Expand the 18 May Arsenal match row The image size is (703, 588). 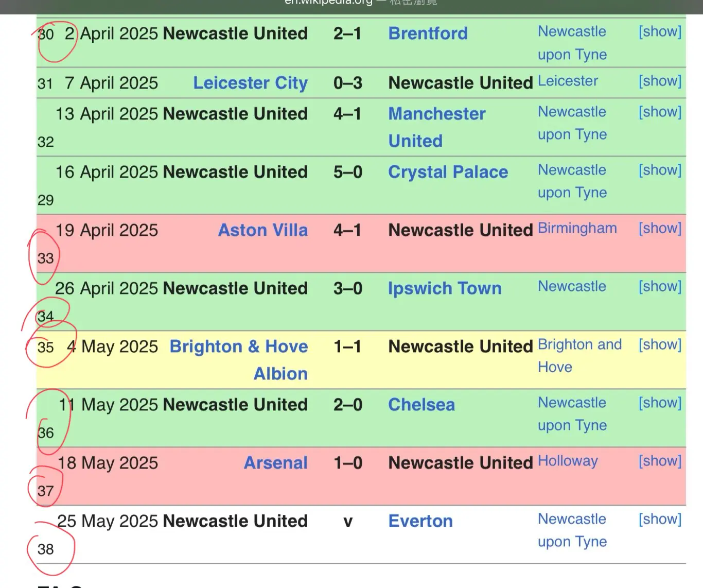tap(660, 461)
